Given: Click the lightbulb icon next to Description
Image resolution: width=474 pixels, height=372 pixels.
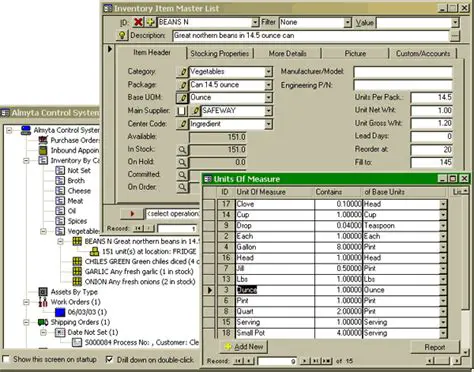Looking at the screenshot, I should click(x=122, y=35).
